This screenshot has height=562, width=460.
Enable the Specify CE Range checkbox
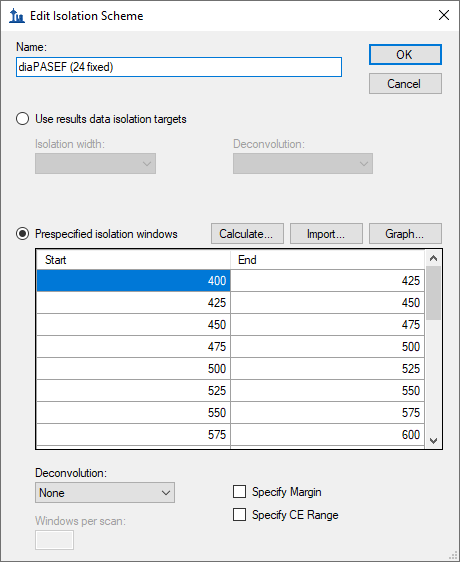(x=240, y=515)
